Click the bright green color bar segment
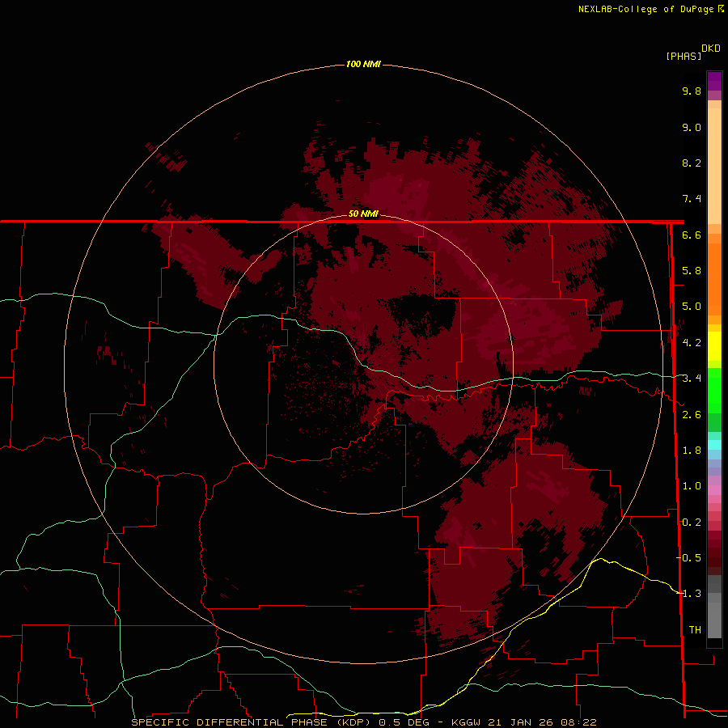Screen dimensions: 728x728 coord(714,390)
